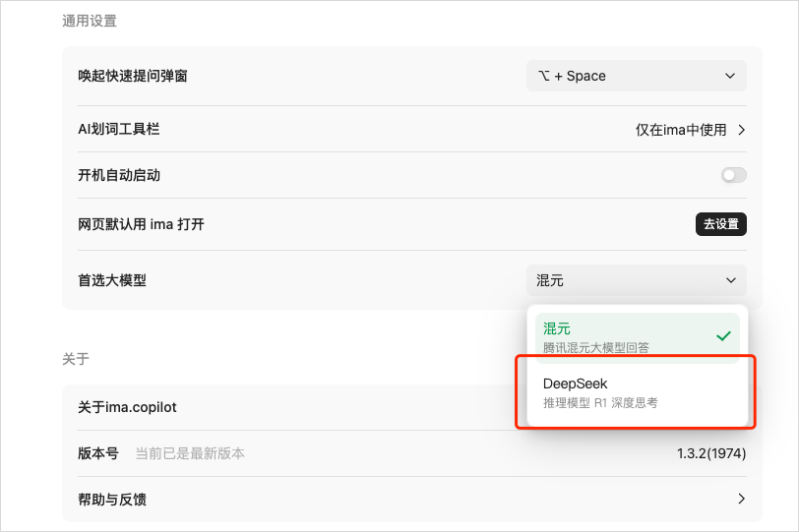This screenshot has height=532, width=799.
Task: Click the chevron arrow beside 混元 dropdown
Action: (x=731, y=280)
